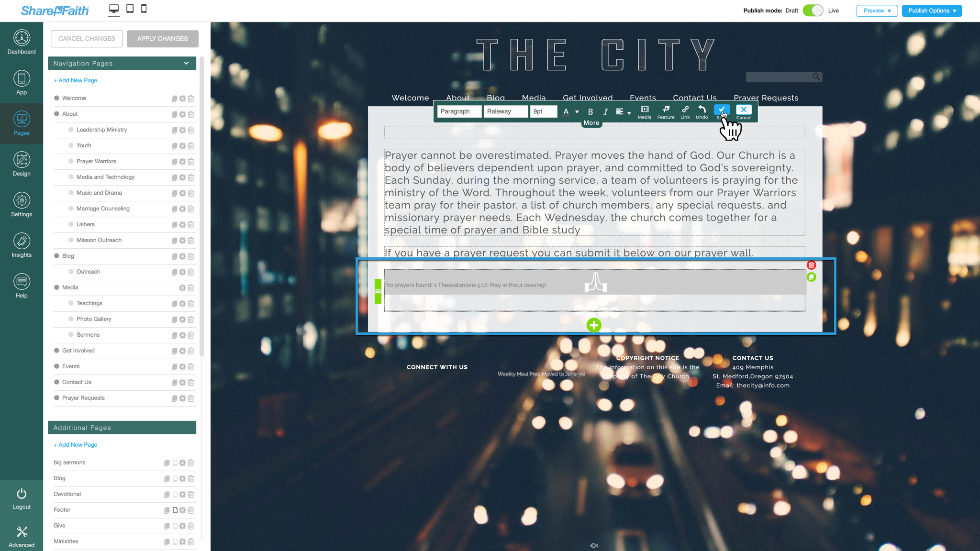Open text alignment dropdown

click(623, 112)
